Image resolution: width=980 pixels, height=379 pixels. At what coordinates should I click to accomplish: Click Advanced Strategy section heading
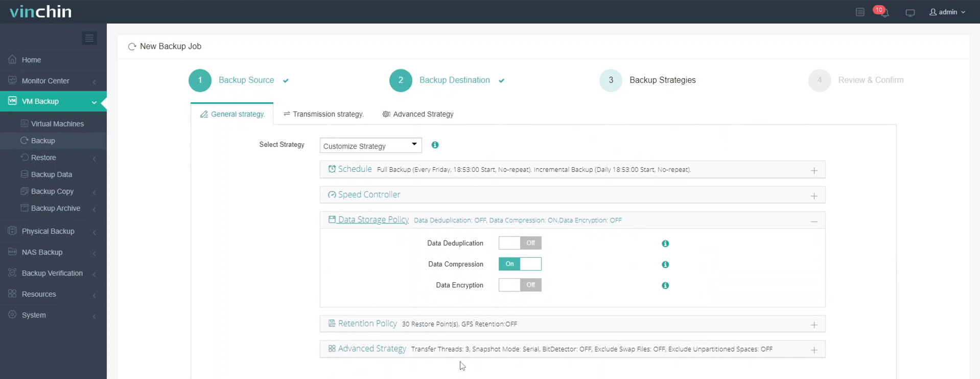click(372, 348)
